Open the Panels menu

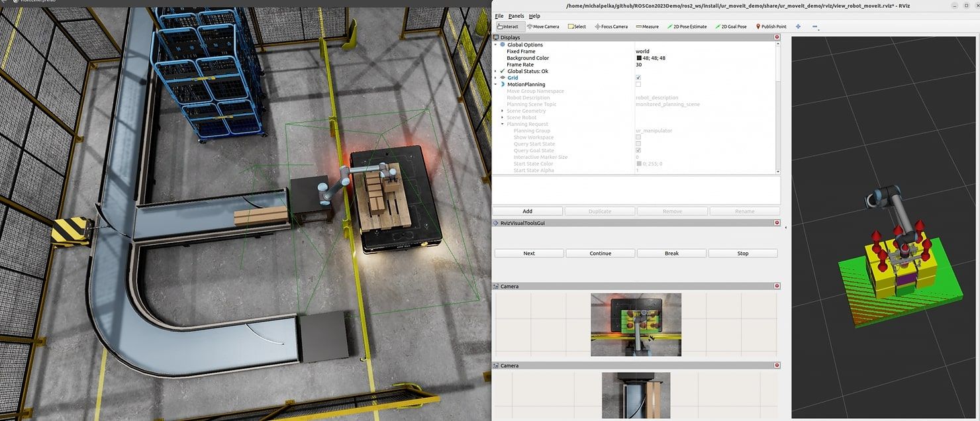pos(516,16)
